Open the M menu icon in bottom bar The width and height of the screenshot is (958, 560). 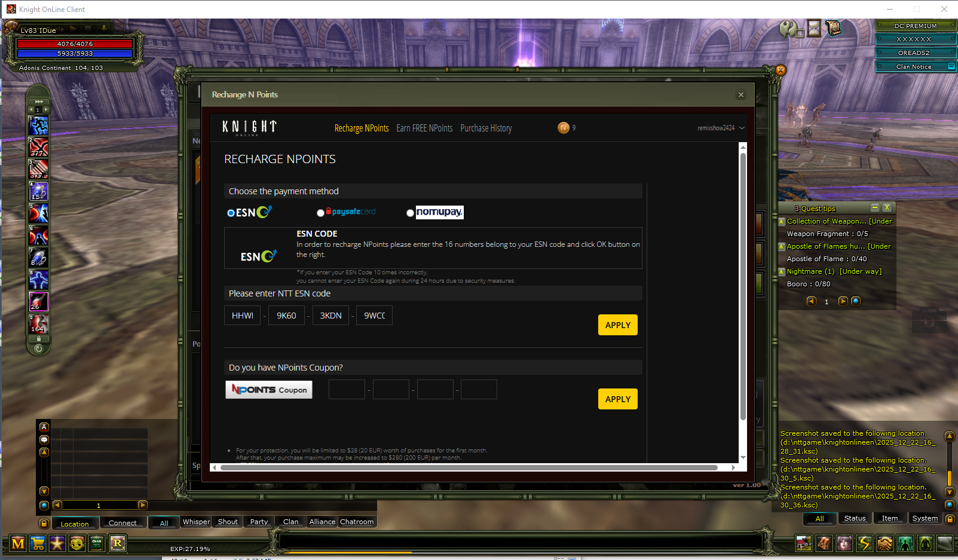pos(18,543)
